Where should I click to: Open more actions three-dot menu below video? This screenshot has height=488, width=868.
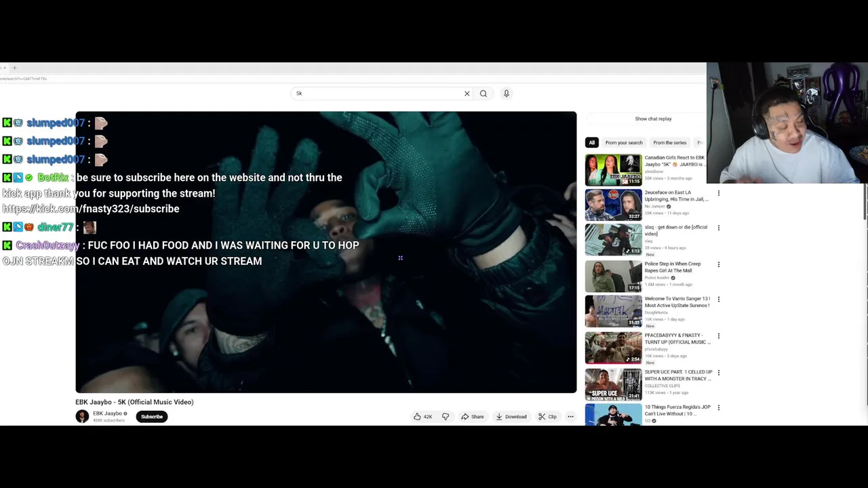[x=570, y=417]
